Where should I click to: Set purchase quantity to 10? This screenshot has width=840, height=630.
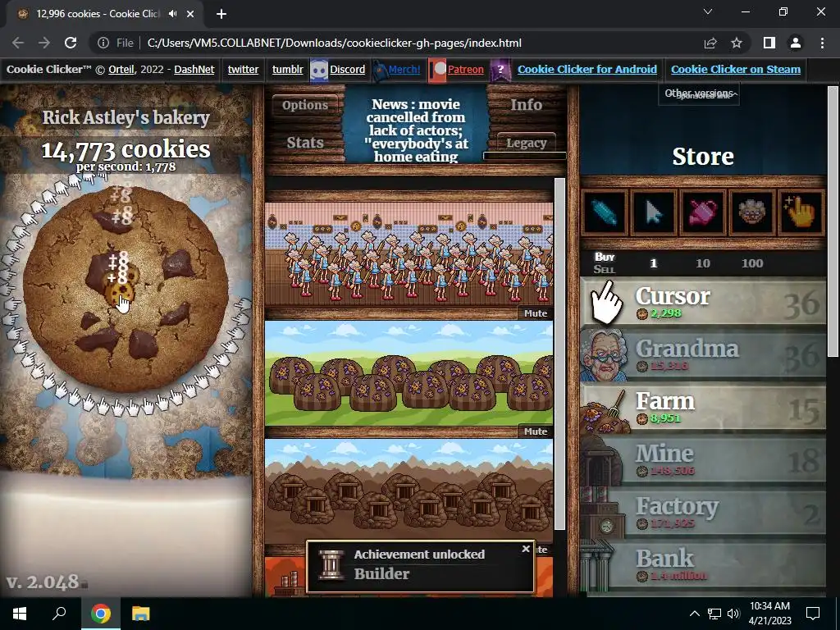click(703, 263)
